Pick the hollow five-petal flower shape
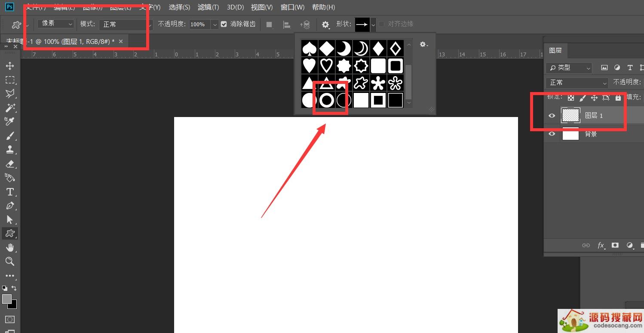 (x=395, y=83)
